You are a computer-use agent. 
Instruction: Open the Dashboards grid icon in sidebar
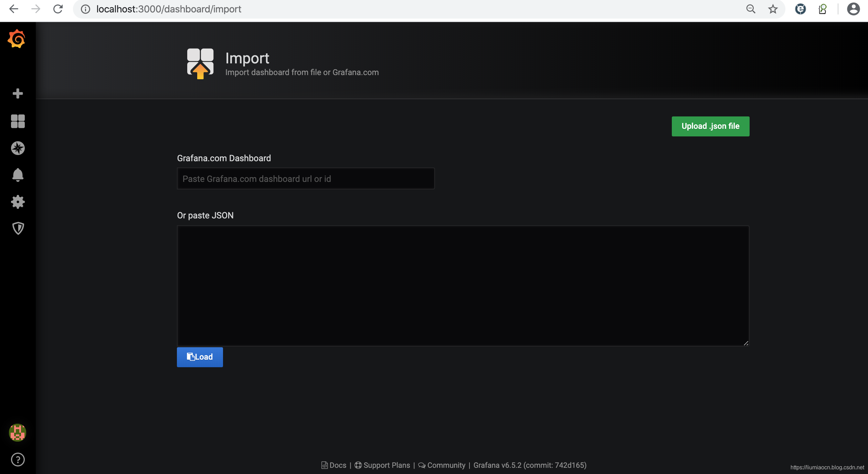click(18, 121)
